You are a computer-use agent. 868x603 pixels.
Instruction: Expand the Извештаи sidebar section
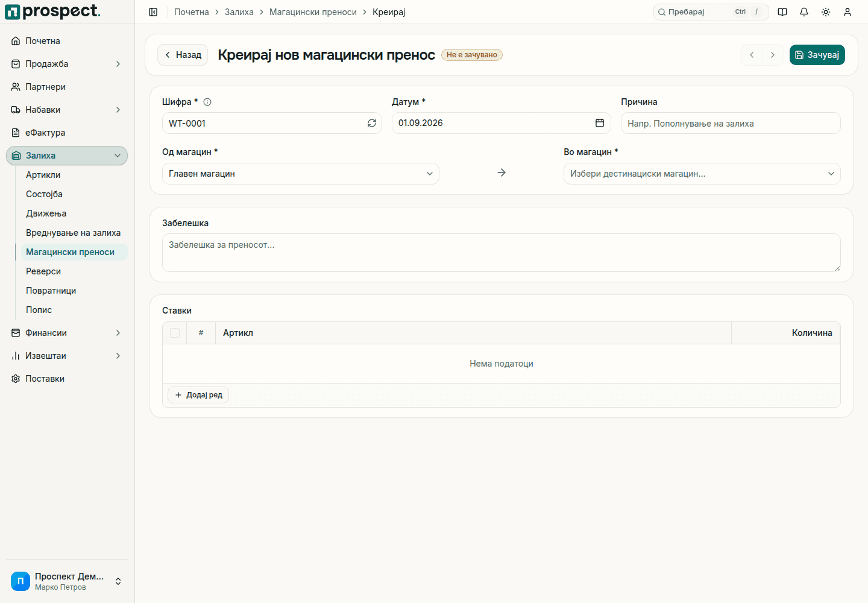67,356
